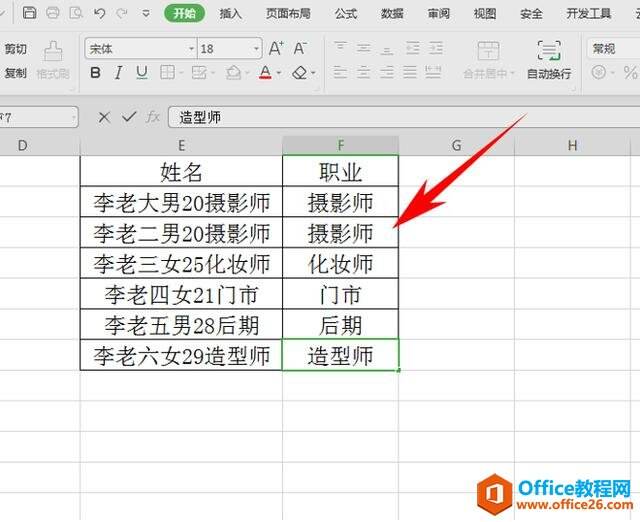Expand the borders dropdown arrow
The height and width of the screenshot is (522, 640).
(x=181, y=73)
